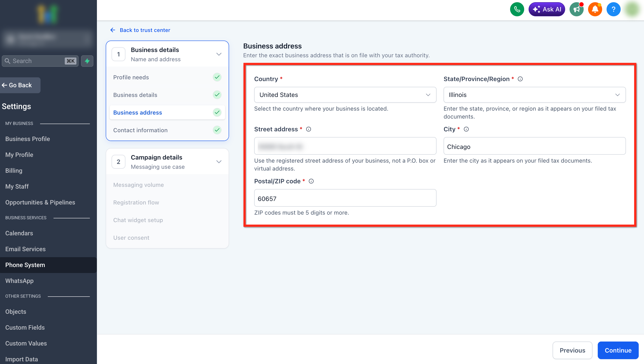
Task: Click the Postal/ZIP code info icon
Action: (311, 181)
